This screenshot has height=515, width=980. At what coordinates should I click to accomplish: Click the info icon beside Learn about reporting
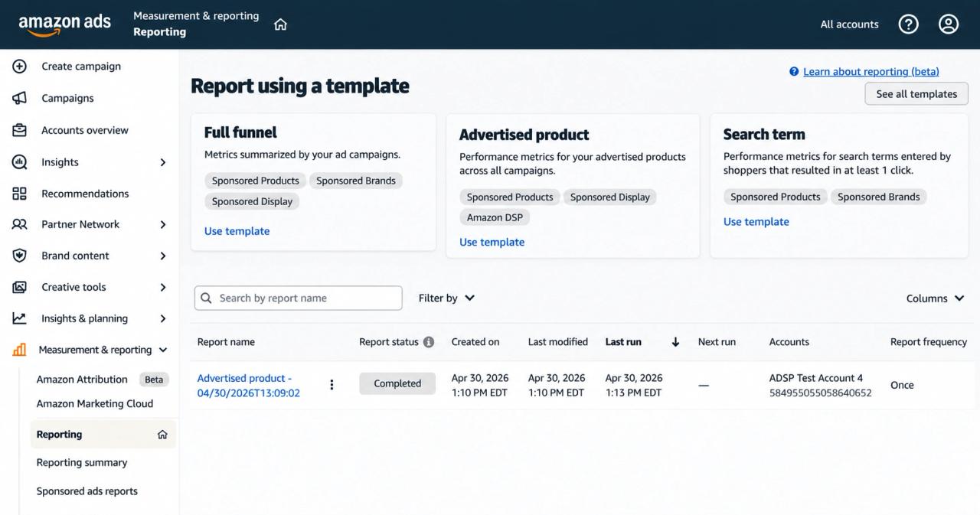[x=794, y=71]
